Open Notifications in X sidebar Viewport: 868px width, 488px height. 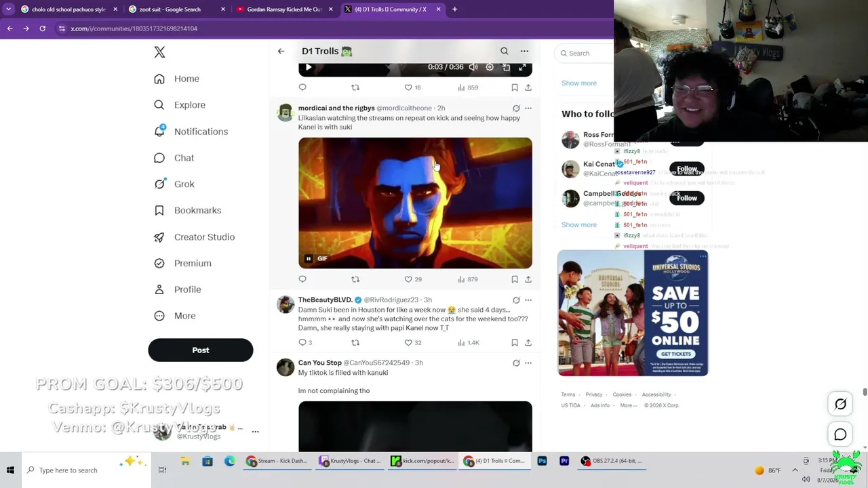click(191, 131)
